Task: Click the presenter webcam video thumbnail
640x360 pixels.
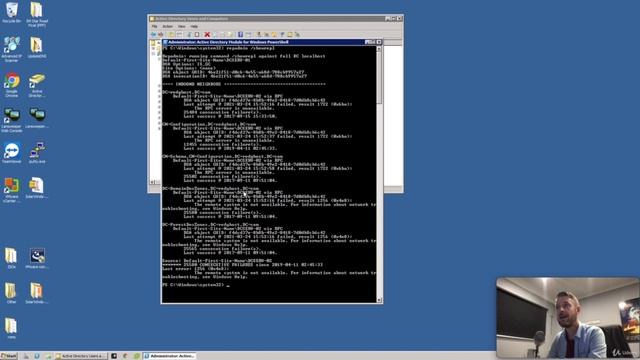Action: [568, 318]
